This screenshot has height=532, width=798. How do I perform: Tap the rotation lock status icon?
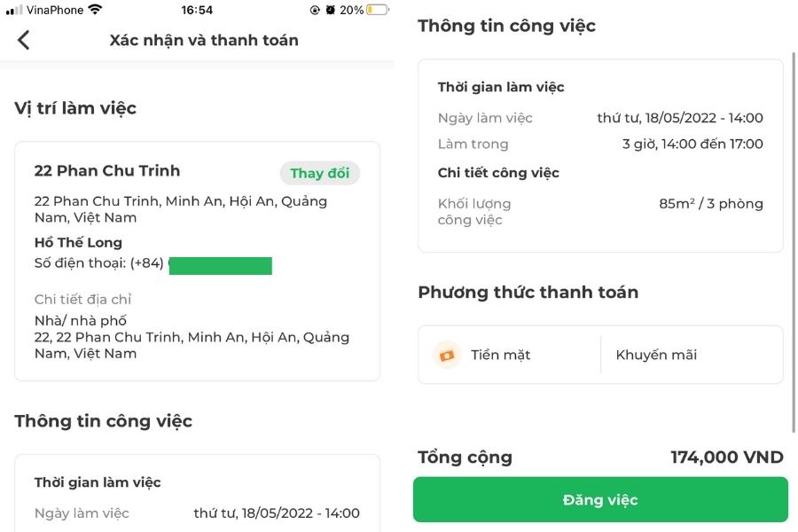[x=315, y=10]
